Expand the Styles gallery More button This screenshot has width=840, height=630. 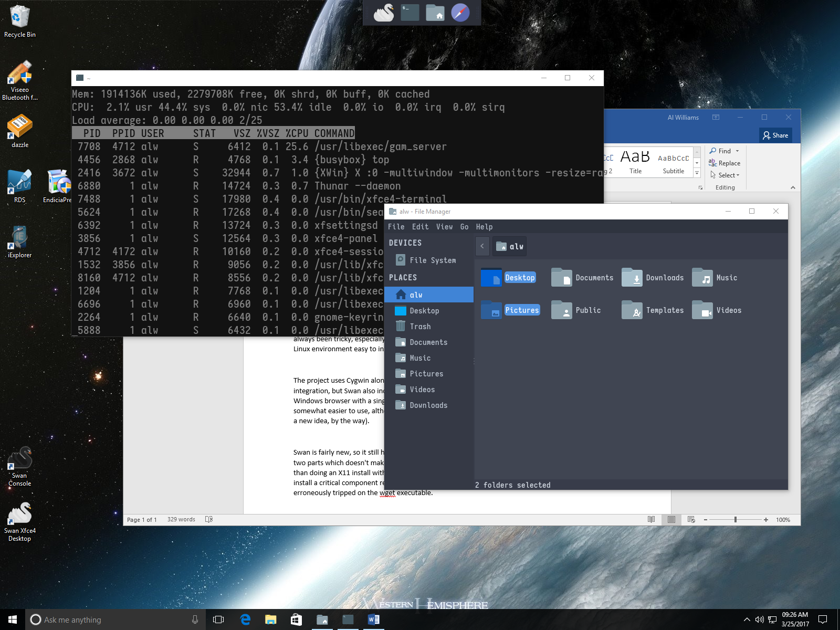click(x=697, y=173)
